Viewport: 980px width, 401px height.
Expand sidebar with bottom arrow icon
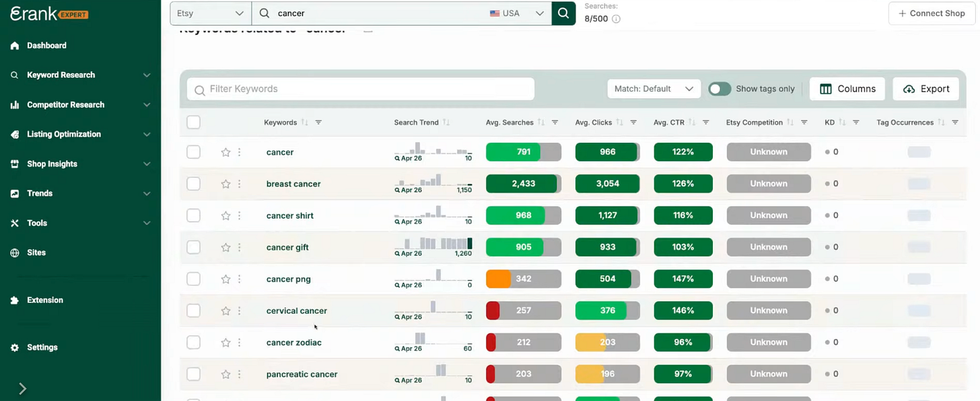(x=22, y=388)
